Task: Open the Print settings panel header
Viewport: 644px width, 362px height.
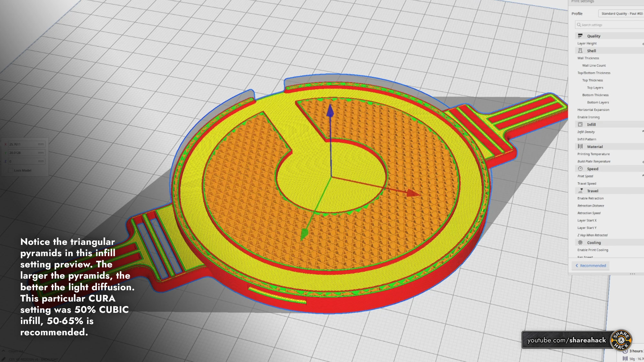Action: click(x=583, y=2)
